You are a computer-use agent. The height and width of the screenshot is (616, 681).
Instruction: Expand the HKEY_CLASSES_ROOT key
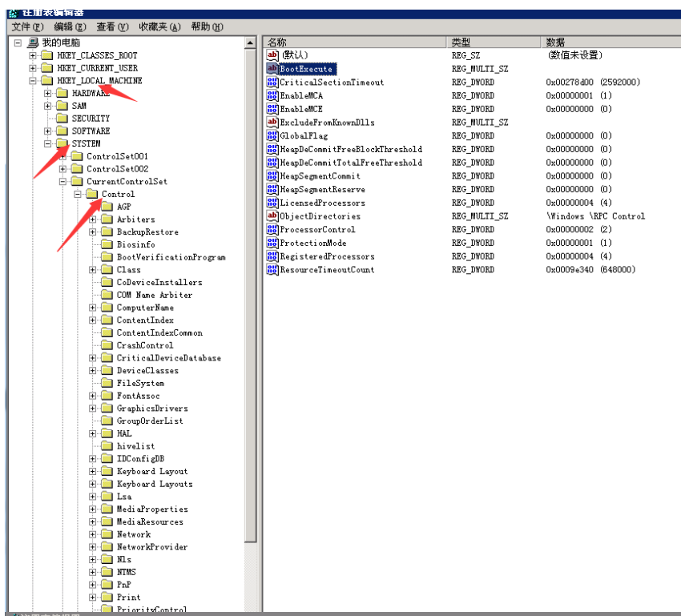(x=33, y=55)
